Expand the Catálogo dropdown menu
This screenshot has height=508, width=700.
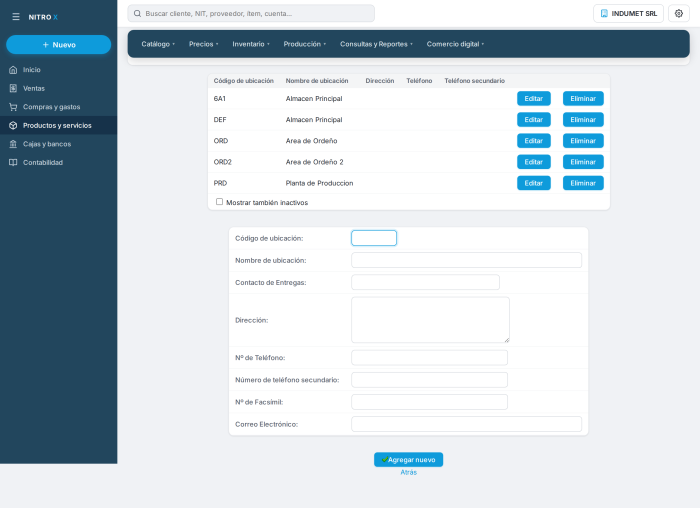pos(158,44)
